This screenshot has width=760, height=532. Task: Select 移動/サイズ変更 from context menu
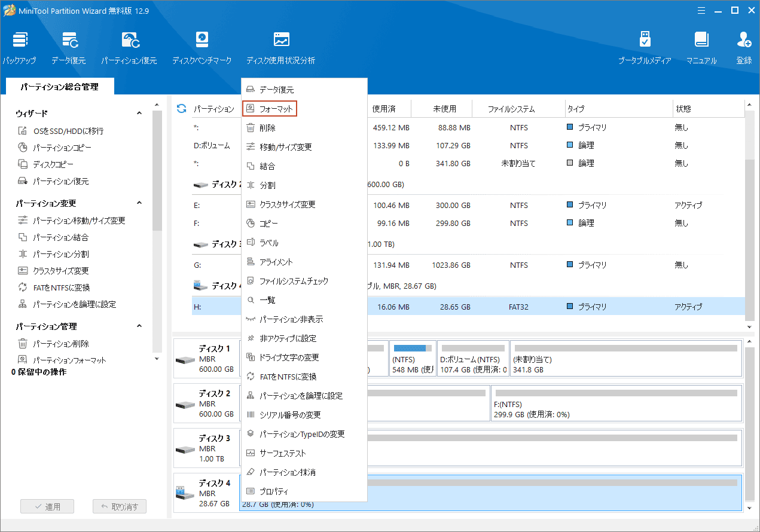[304, 147]
